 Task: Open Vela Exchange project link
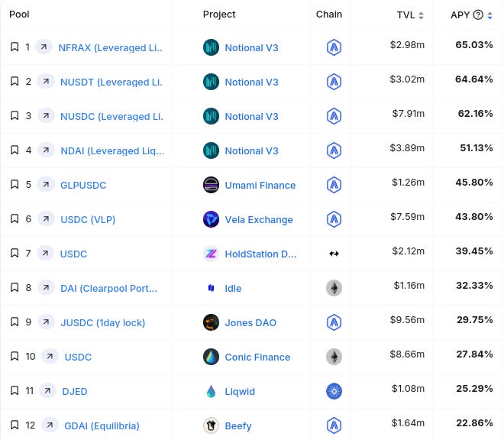tap(259, 220)
